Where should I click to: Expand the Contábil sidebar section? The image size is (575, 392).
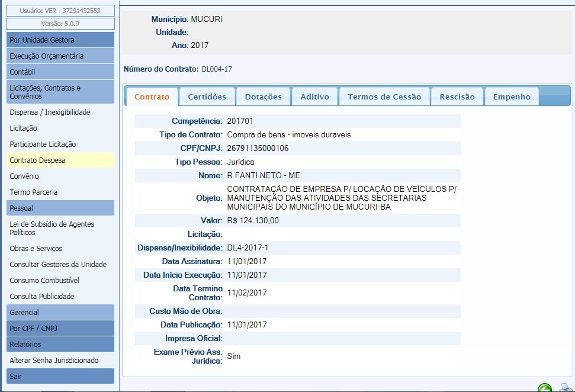point(60,72)
